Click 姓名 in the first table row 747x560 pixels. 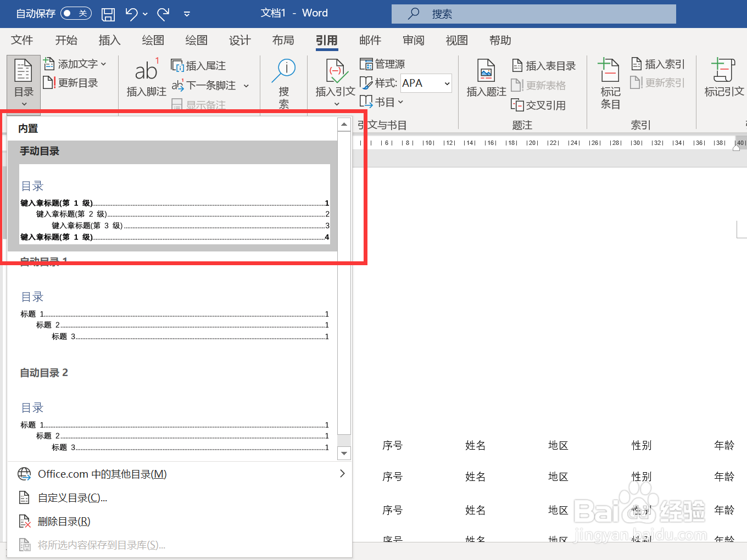pos(475,445)
